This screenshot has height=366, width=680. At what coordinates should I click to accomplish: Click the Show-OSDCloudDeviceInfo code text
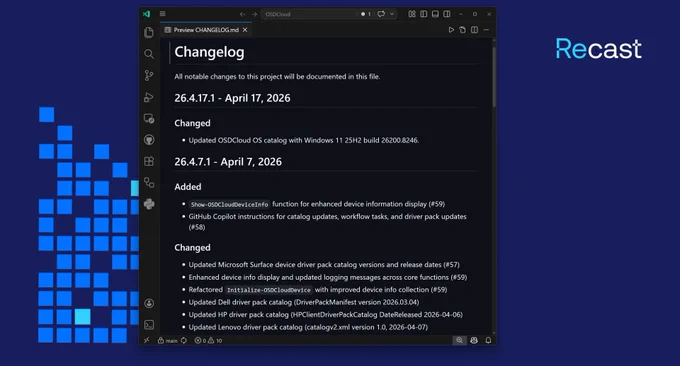229,204
